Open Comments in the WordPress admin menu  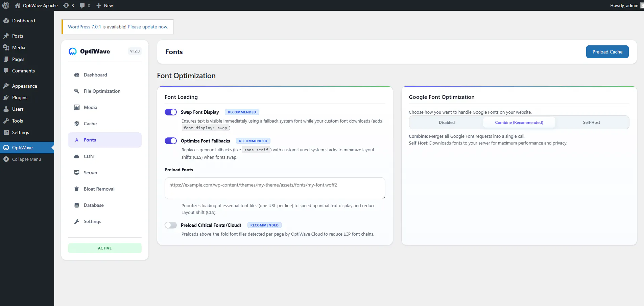27,71
